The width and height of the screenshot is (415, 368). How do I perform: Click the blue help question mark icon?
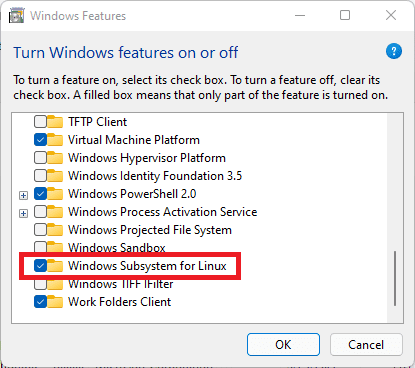click(394, 51)
